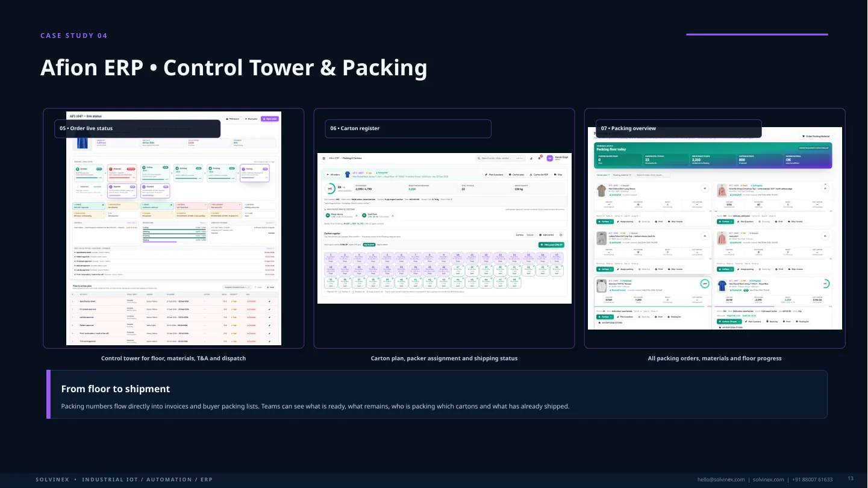
Task: Open the template dropdown in Time & Action plan
Action: (236, 287)
